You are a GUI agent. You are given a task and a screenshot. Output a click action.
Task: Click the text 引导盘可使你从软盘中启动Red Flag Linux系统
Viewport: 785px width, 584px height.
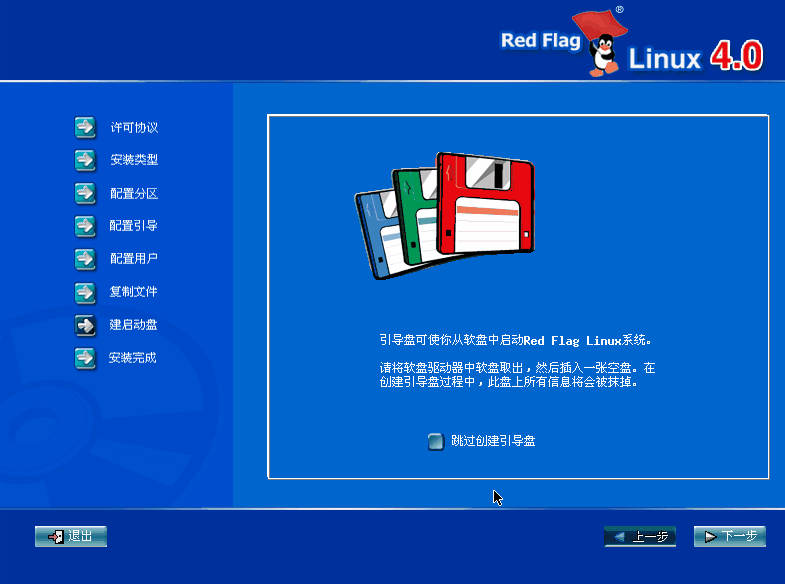pos(515,341)
